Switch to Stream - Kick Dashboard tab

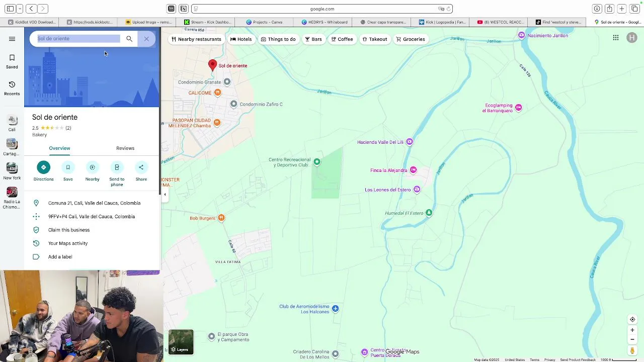tap(208, 22)
